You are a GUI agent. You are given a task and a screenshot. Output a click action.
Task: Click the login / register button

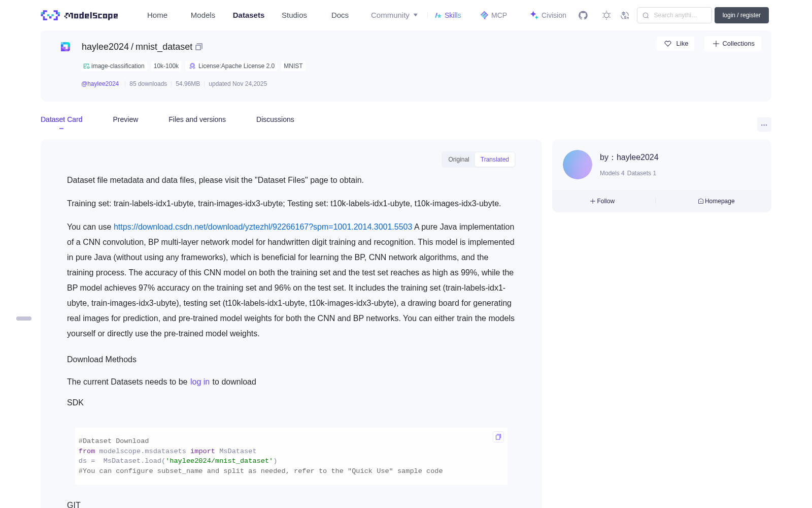(741, 15)
